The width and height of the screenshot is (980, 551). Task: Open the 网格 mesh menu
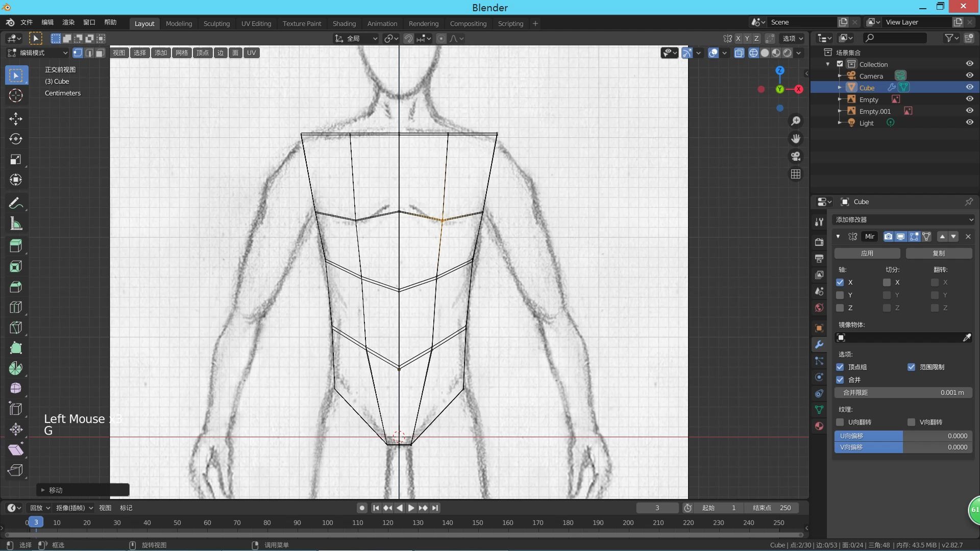click(x=182, y=53)
